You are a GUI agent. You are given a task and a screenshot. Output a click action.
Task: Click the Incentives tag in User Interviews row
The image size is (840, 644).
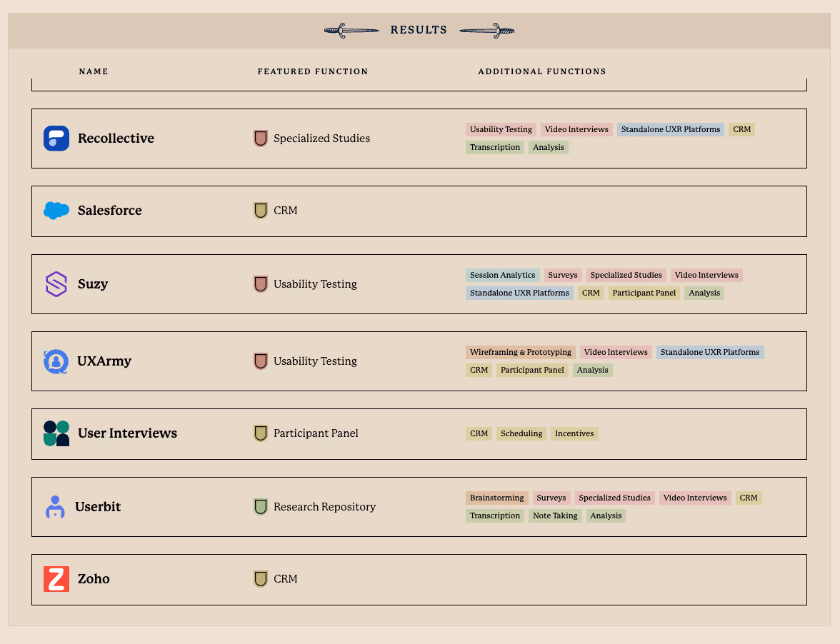pos(574,433)
